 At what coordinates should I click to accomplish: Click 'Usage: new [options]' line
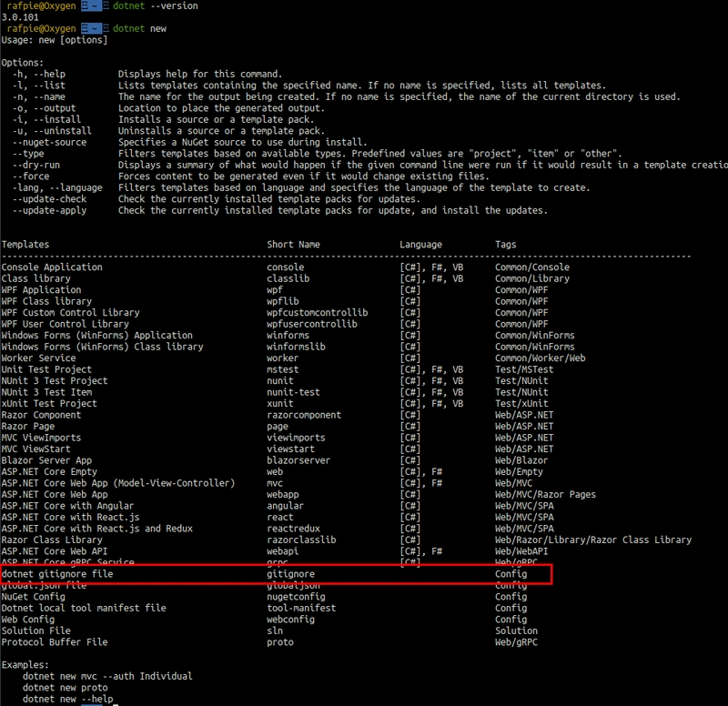click(55, 40)
